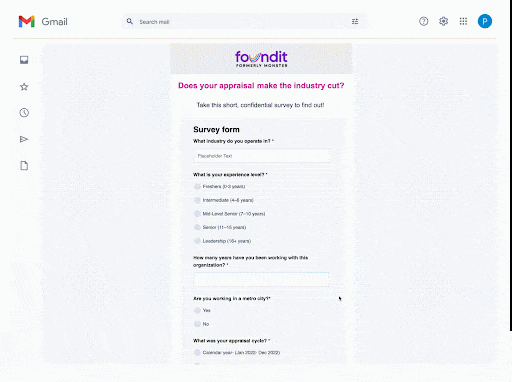Click 'What is your experience level?' label
This screenshot has height=382, width=512.
(230, 175)
